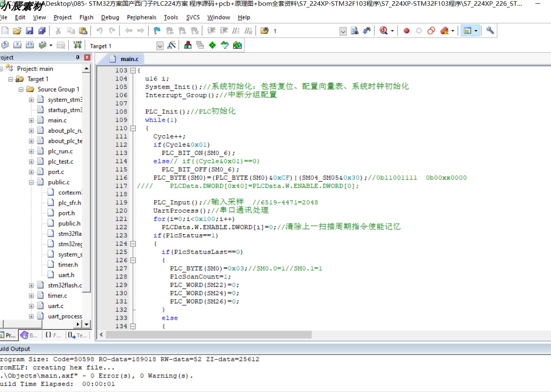Screen dimensions: 551x392
Task: Click the Manage Project Items colored blocks icon
Action: pyautogui.click(x=188, y=45)
